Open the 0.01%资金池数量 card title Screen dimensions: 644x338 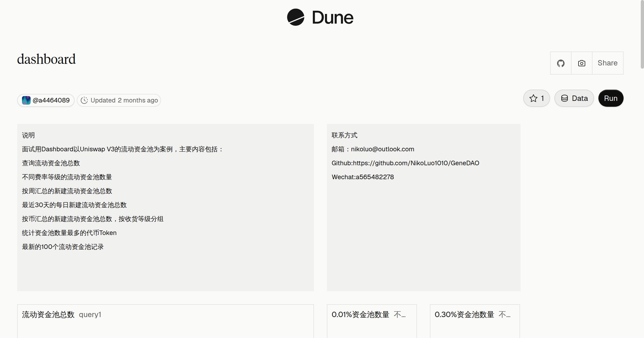tap(360, 314)
